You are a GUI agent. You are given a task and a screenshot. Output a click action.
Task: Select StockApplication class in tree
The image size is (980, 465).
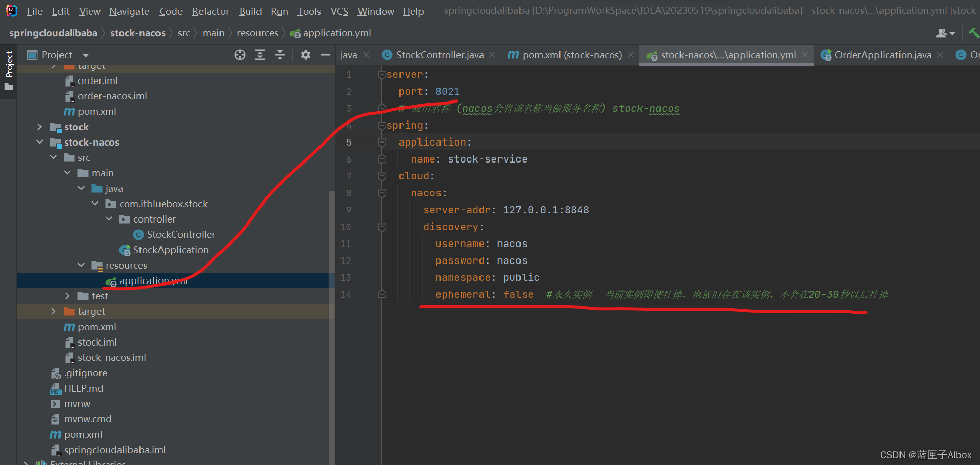[171, 250]
